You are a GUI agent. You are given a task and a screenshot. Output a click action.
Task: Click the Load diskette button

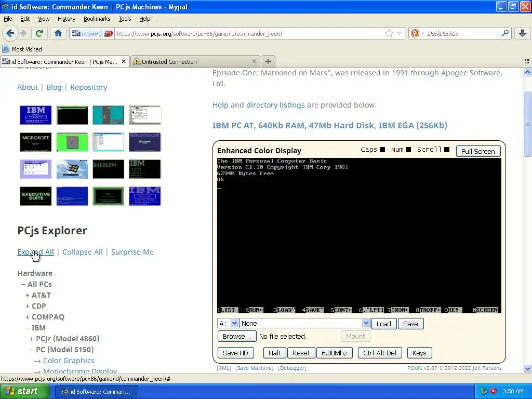pos(384,324)
